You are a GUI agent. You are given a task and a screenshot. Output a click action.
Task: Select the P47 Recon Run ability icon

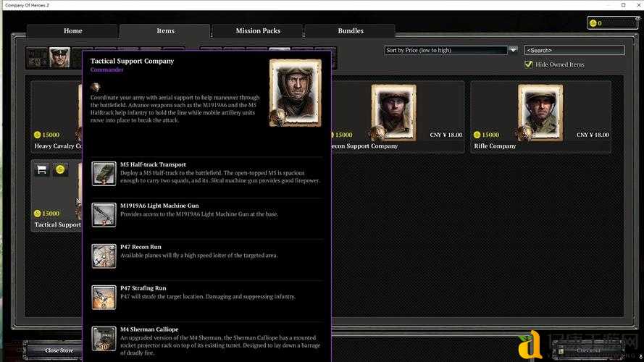(x=104, y=256)
